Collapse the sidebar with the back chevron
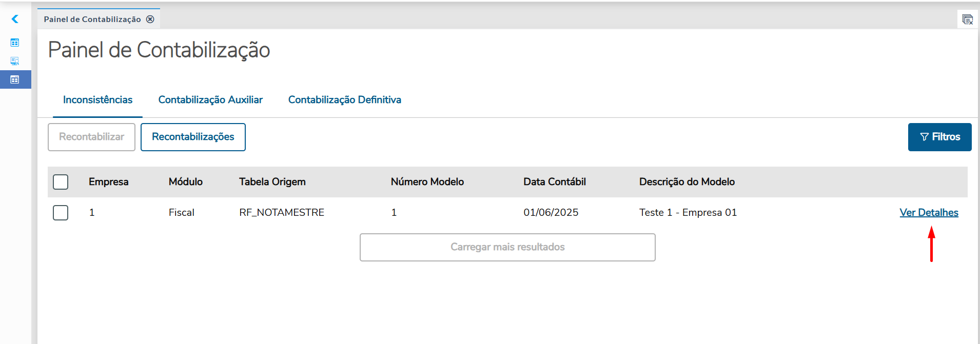980x344 pixels. (15, 19)
